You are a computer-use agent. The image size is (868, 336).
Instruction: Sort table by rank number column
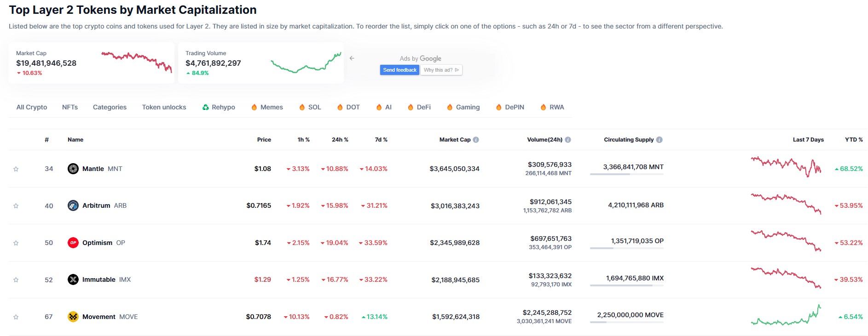[x=46, y=140]
